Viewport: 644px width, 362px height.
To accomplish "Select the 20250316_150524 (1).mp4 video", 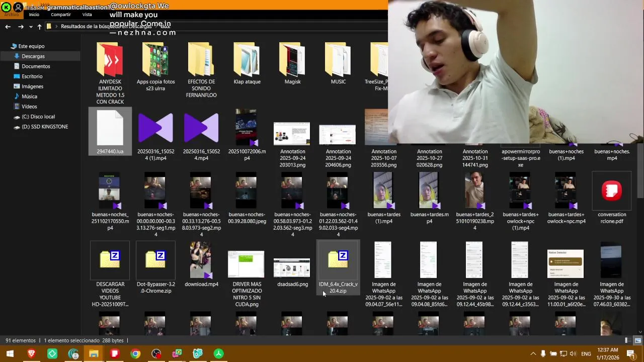I will 155,135.
